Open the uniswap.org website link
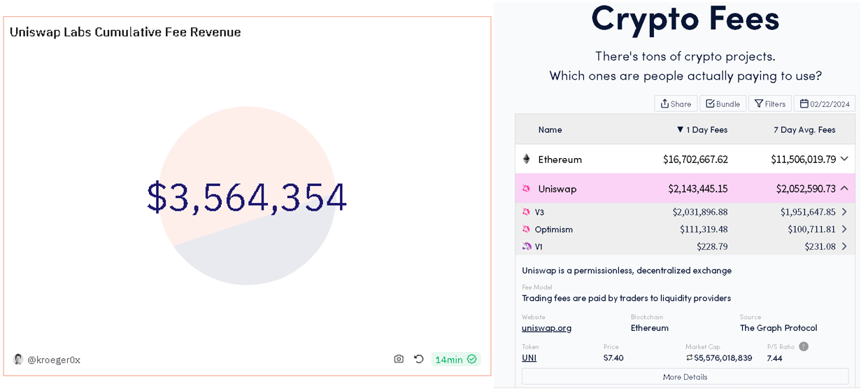This screenshot has width=868, height=389. click(546, 327)
